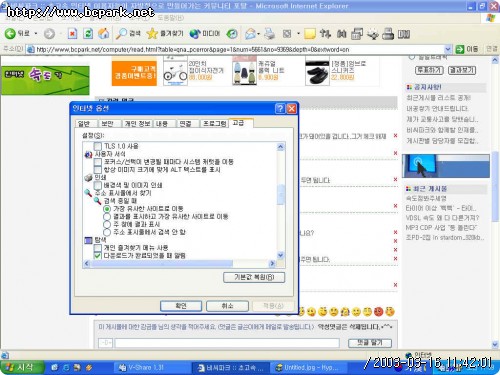
Task: Open Favorites (즐겨찾기) star button
Action: pyautogui.click(x=165, y=34)
